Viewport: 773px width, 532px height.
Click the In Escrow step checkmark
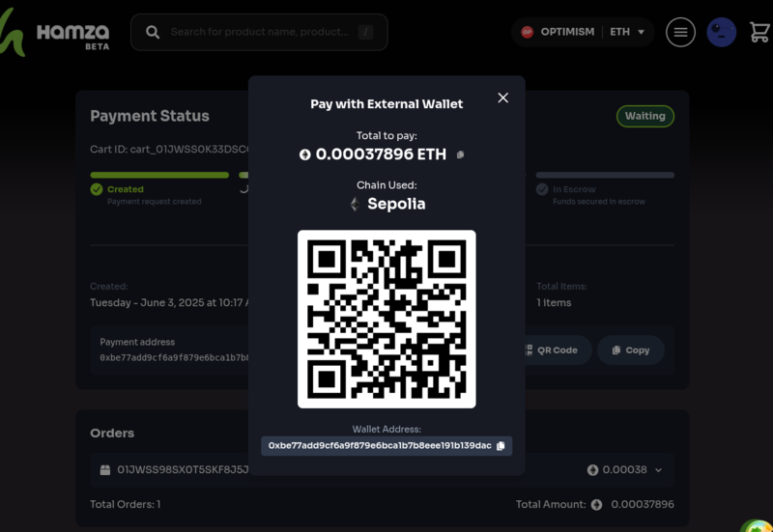pyautogui.click(x=542, y=189)
